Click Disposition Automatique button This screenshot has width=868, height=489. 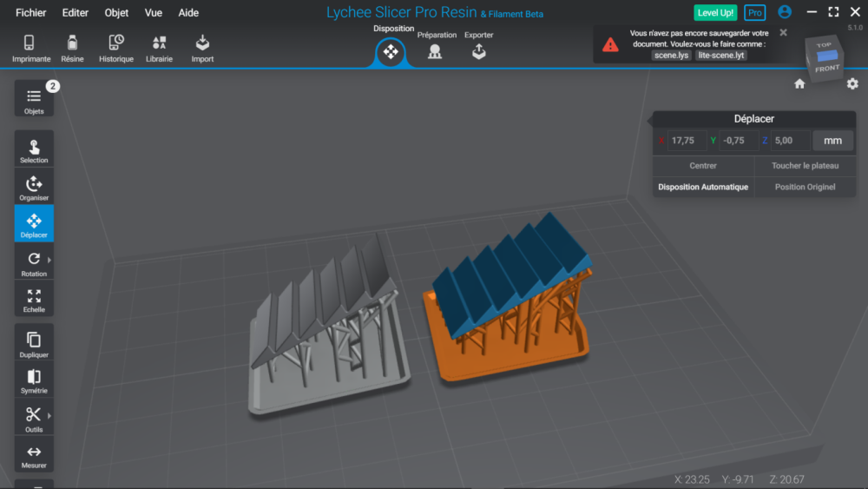pyautogui.click(x=703, y=188)
